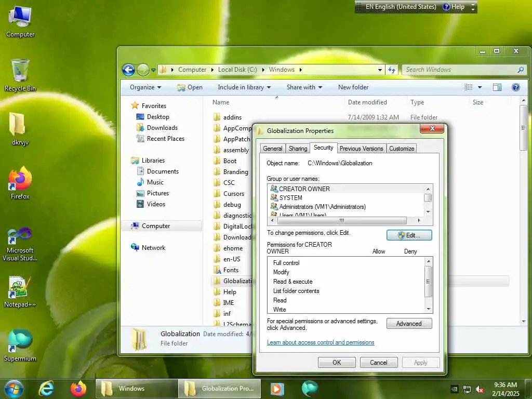Open the address bar history dropdown arrow
This screenshot has height=399, width=532.
click(x=380, y=70)
